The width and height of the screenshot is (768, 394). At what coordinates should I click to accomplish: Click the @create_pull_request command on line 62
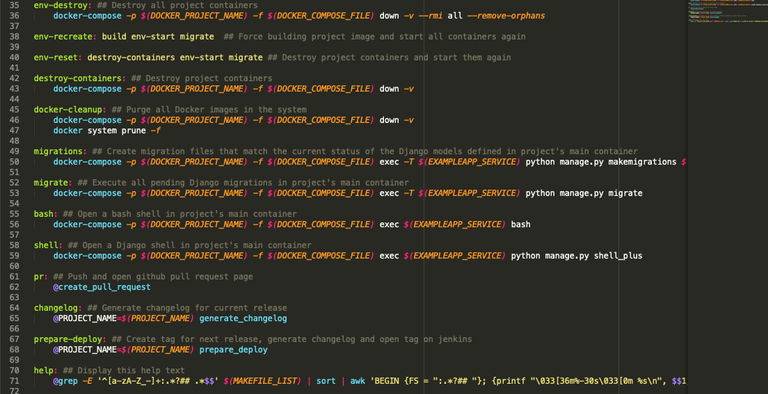[102, 287]
